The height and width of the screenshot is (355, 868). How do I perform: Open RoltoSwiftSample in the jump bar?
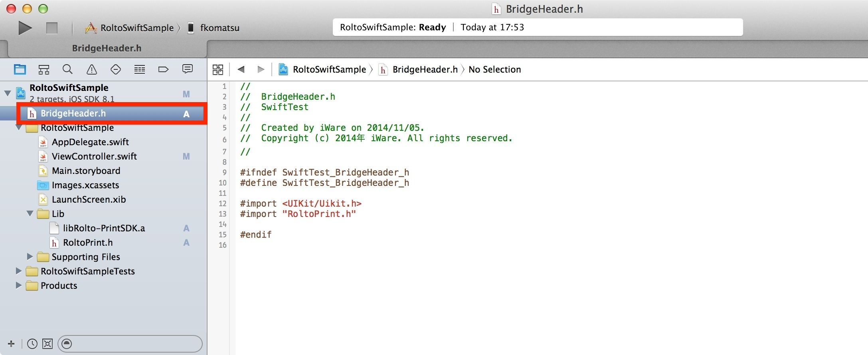322,69
